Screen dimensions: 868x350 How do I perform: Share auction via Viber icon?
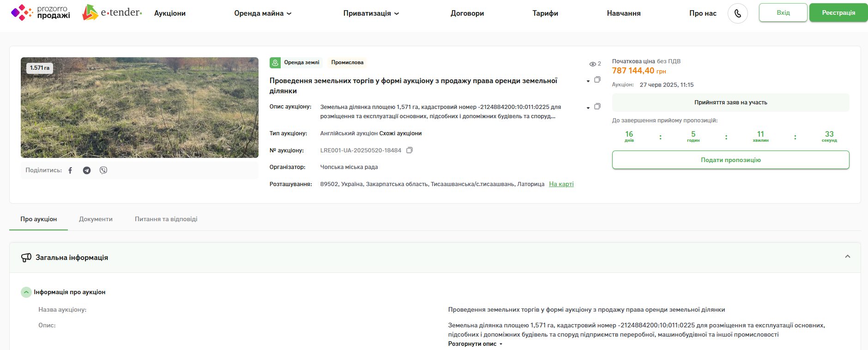[103, 170]
